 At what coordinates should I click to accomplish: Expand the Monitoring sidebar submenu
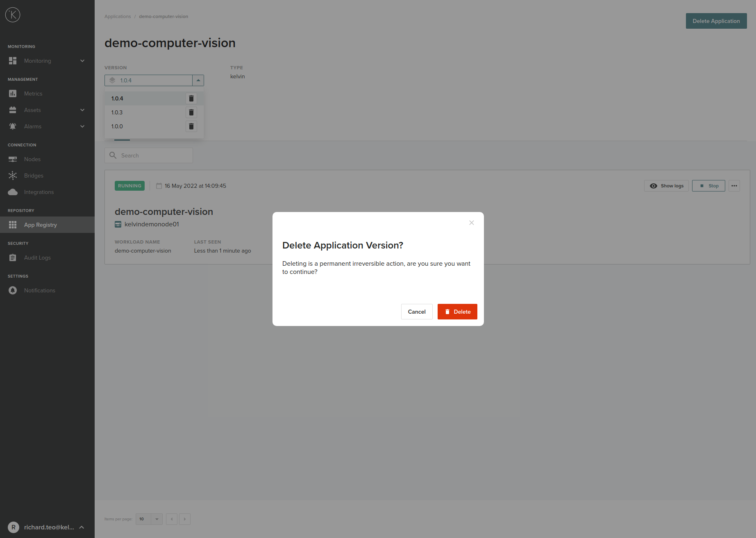tap(82, 61)
